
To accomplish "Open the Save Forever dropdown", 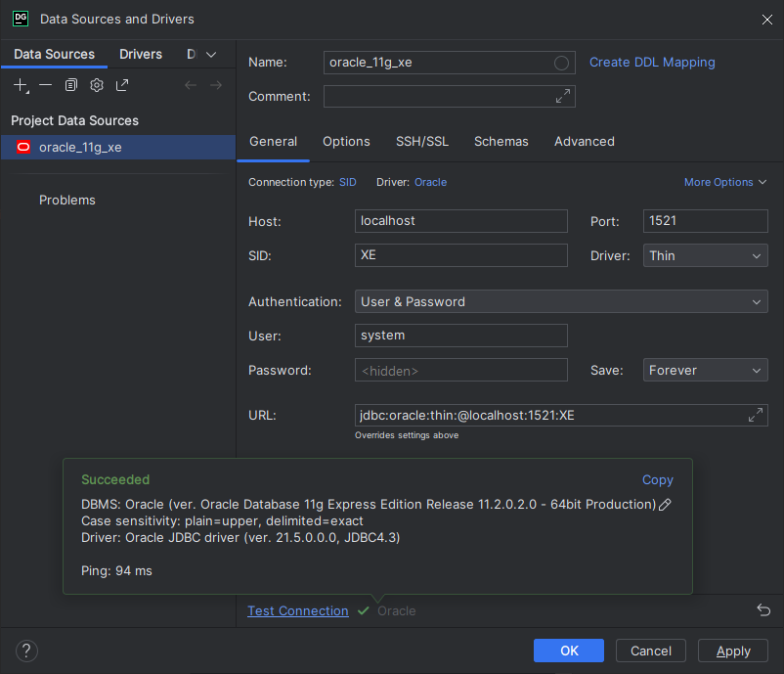I will [x=706, y=371].
